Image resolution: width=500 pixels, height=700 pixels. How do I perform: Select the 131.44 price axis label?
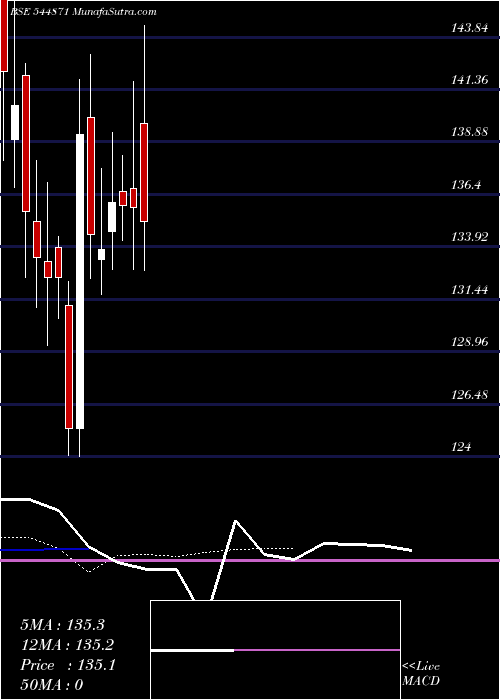point(470,290)
